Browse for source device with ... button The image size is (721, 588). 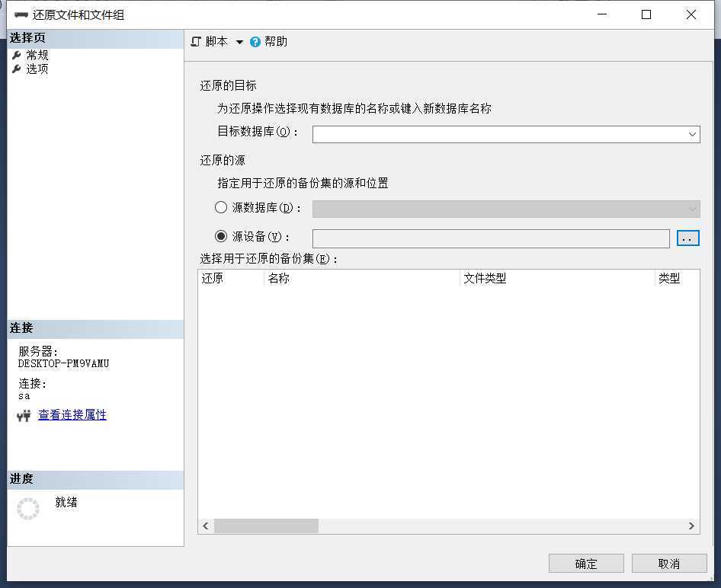point(688,238)
